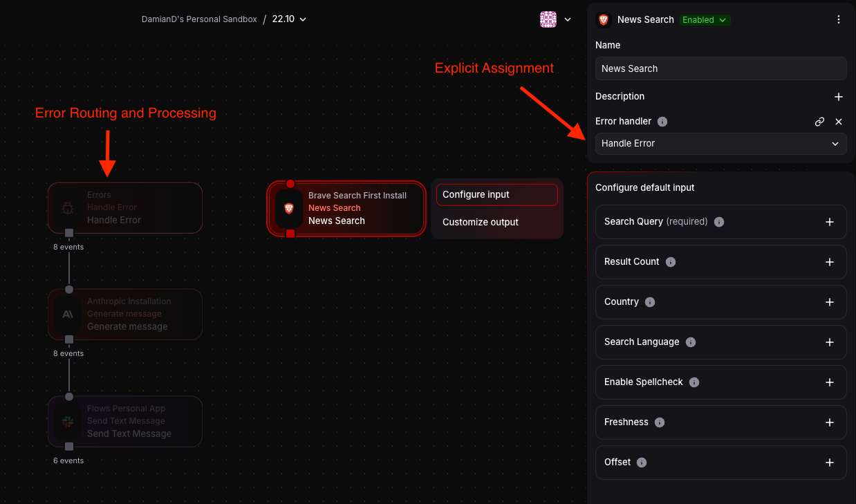This screenshot has height=504, width=856.
Task: Select the Brave icon on the News Search node
Action: point(288,207)
